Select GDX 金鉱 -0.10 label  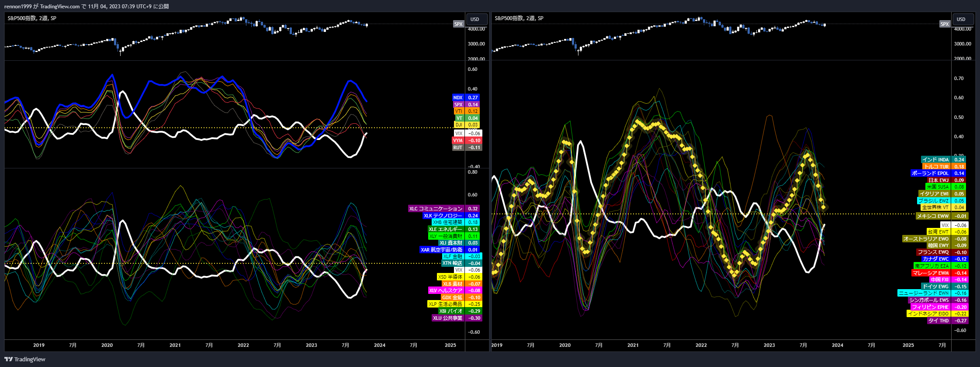click(461, 297)
